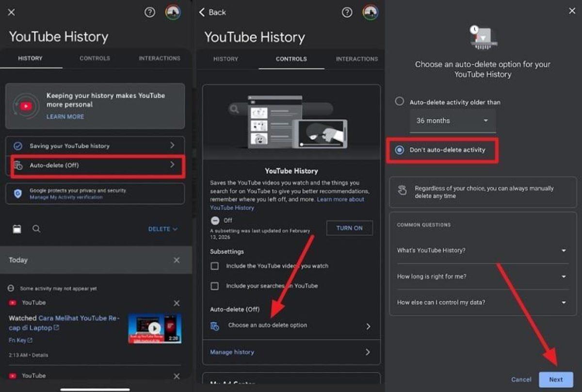Check Include your searches on YouTube
This screenshot has height=392, width=582.
214,286
